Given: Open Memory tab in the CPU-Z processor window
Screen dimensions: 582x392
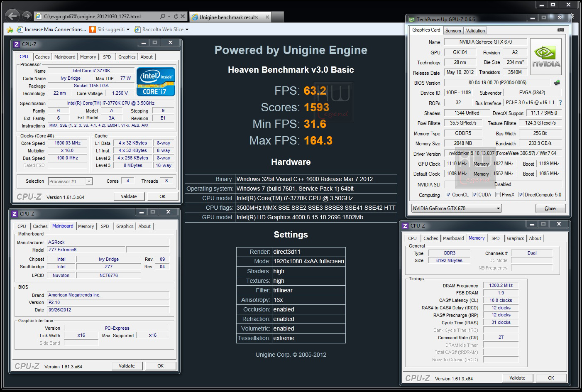Looking at the screenshot, I should (x=88, y=57).
